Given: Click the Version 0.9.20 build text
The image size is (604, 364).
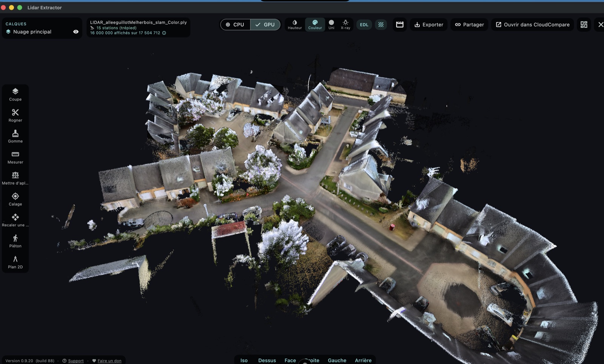Looking at the screenshot, I should (x=30, y=361).
